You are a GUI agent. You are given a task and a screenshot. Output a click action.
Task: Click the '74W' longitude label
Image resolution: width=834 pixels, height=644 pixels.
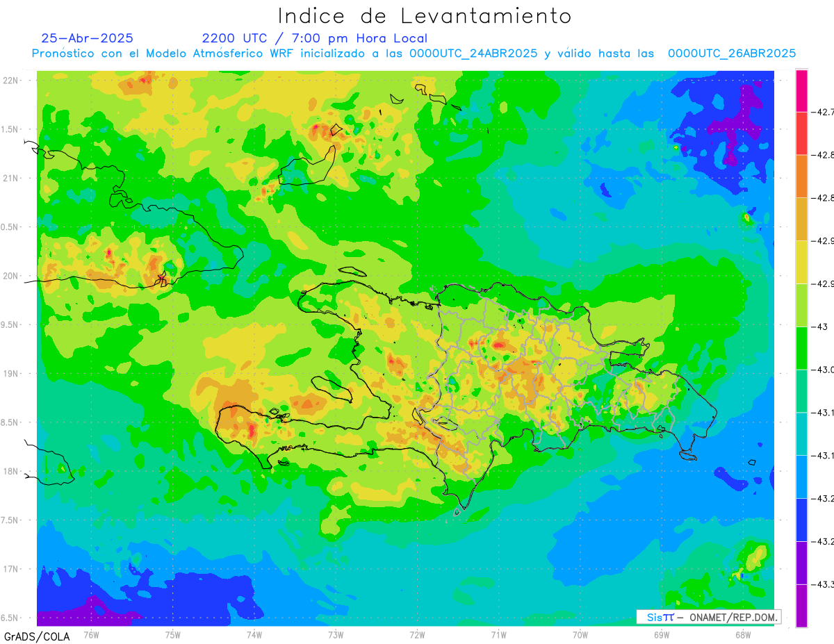254,634
